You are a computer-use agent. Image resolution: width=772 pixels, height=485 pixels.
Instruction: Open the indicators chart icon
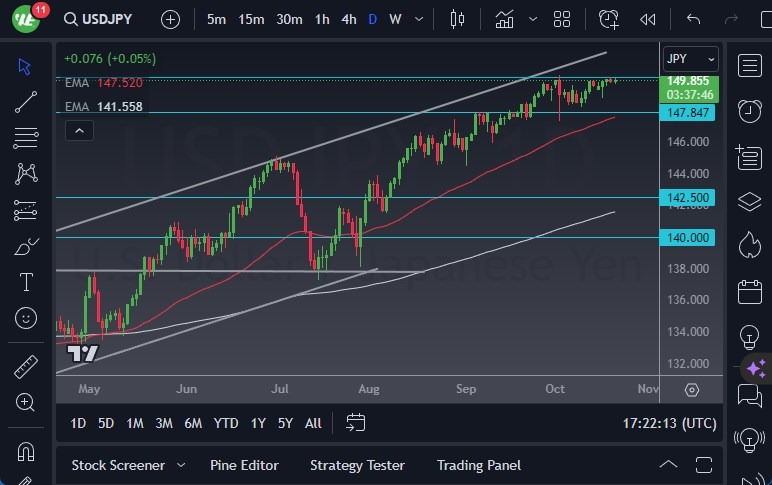[504, 19]
